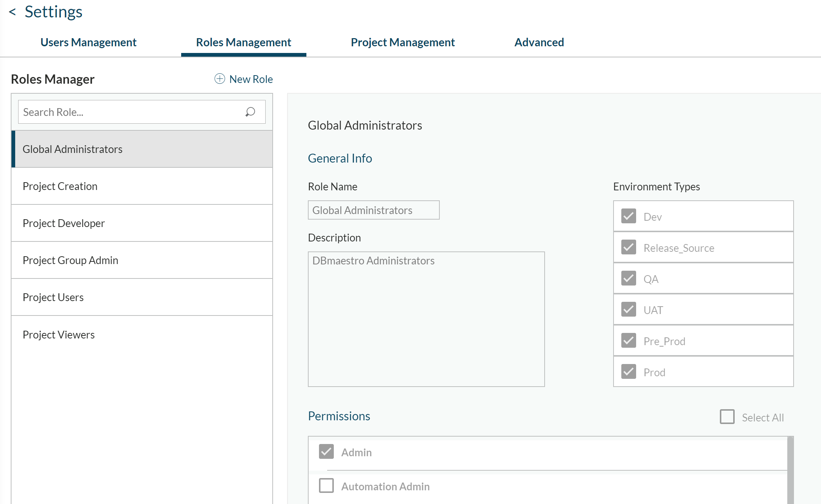Uncheck the QA environment type

coord(628,278)
